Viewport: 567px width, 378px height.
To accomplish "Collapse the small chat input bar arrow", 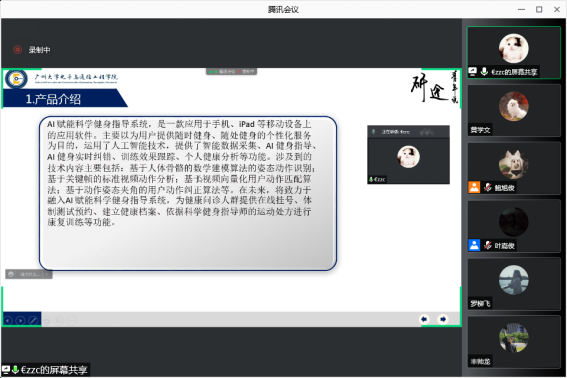I will pyautogui.click(x=47, y=275).
